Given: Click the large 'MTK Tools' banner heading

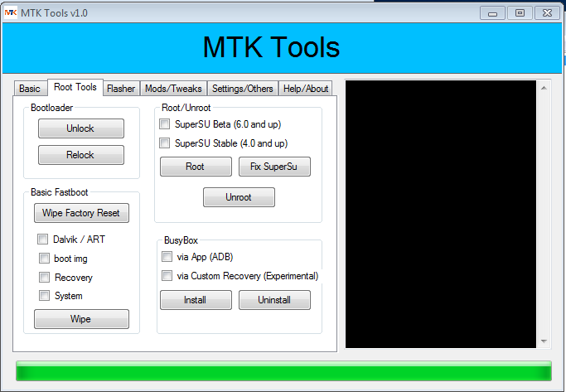Looking at the screenshot, I should (271, 47).
